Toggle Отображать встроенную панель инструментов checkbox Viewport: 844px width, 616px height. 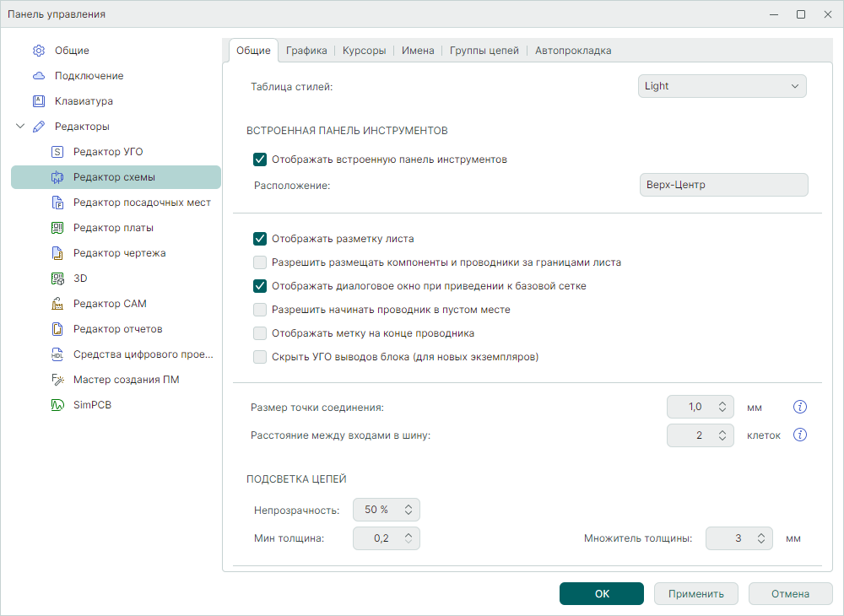pyautogui.click(x=260, y=159)
